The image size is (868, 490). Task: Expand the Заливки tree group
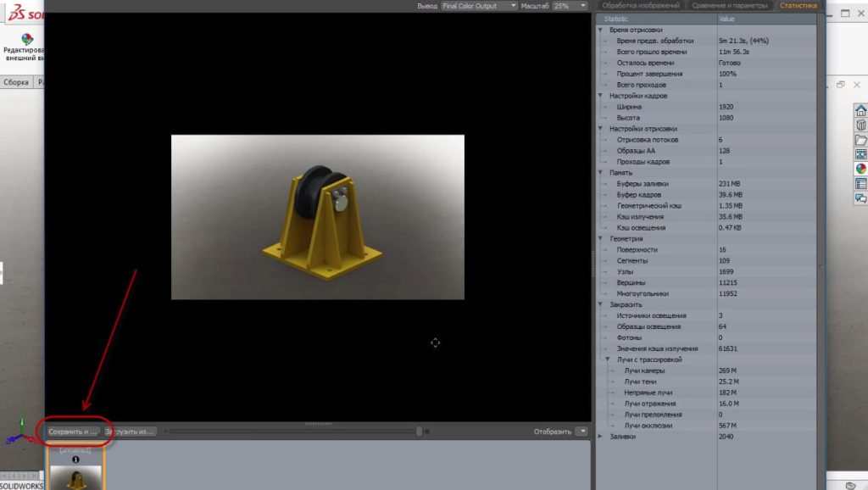tap(600, 437)
